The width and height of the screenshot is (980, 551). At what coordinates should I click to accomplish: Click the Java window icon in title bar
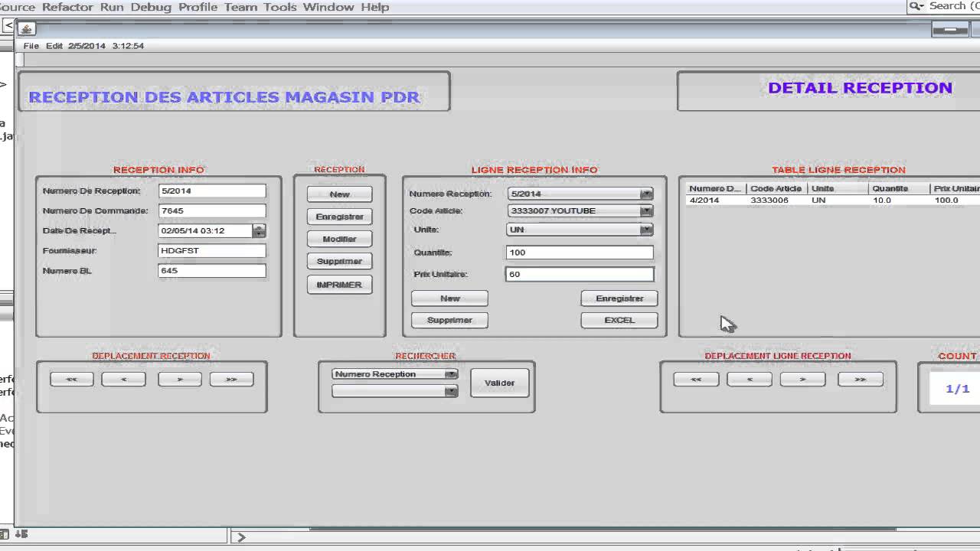click(x=27, y=29)
